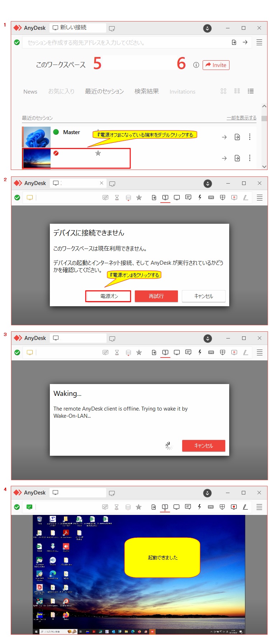Switch to the News tab
This screenshot has width=269, height=644.
[x=30, y=91]
